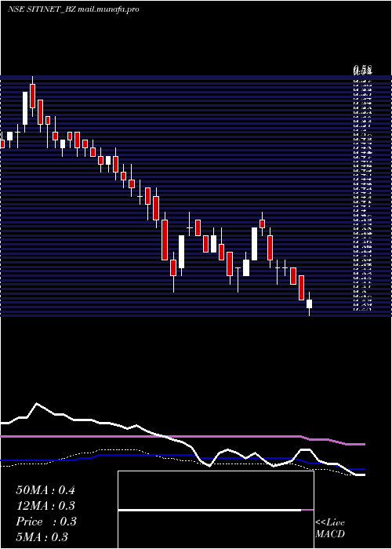Click the 50MA : 0.4 label
Viewport: 392px width, 549px height.
click(x=45, y=490)
